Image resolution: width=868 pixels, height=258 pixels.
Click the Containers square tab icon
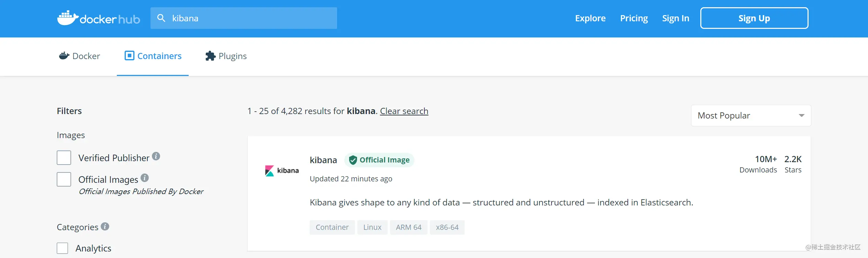click(x=129, y=56)
